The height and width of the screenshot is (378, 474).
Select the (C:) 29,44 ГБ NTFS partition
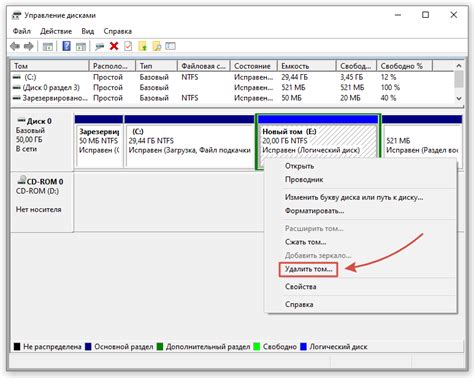[189, 142]
